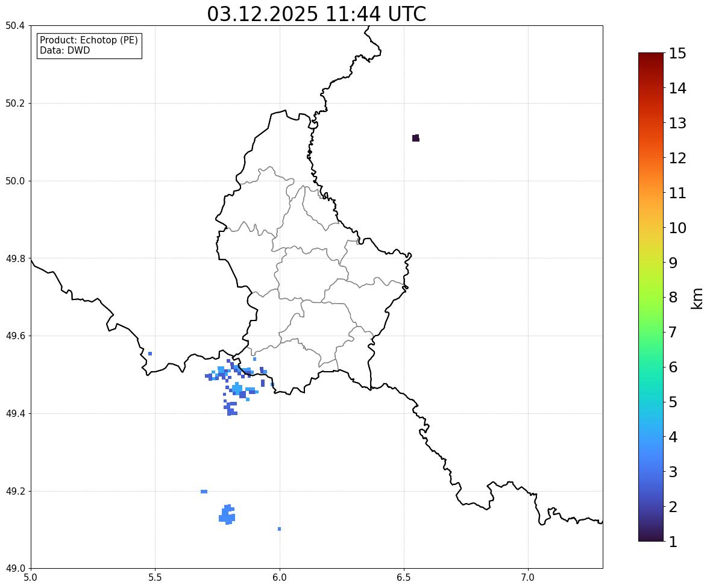Image resolution: width=710 pixels, height=588 pixels.
Task: Click colorbar tick label "12"
Action: pos(677,158)
